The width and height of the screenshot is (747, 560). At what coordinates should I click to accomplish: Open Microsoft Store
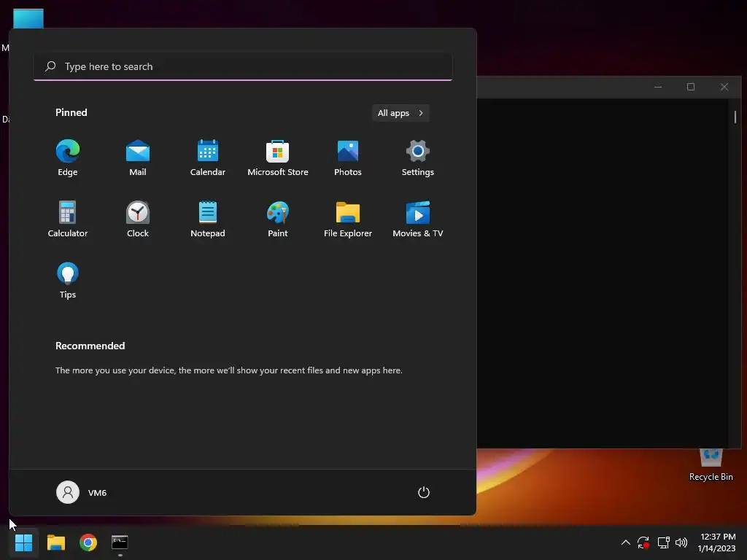[x=278, y=158]
